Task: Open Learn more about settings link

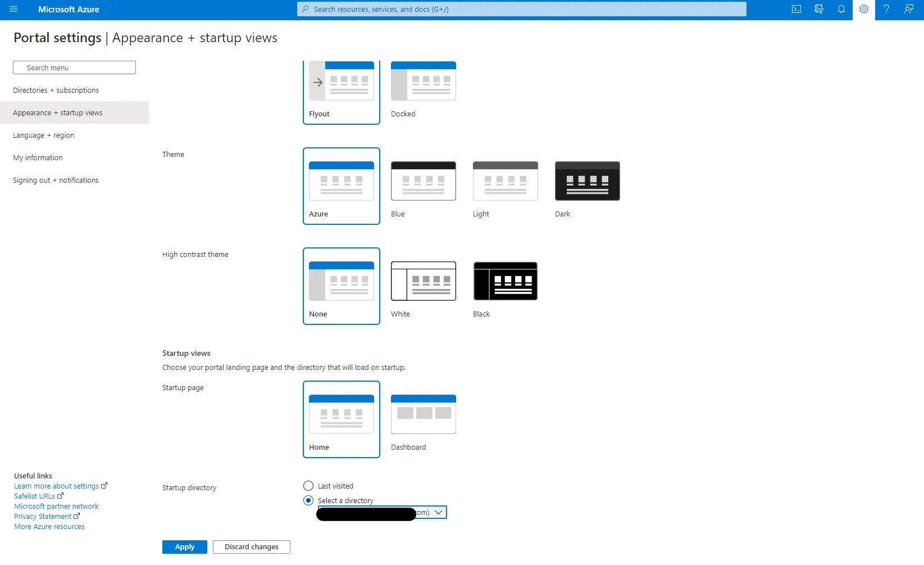Action: click(61, 486)
